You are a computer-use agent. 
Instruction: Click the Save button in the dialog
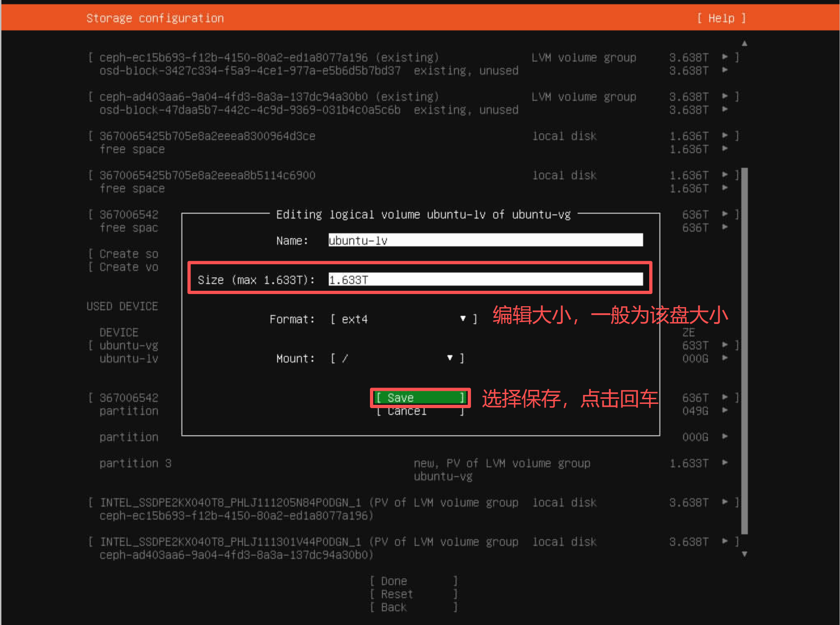tap(420, 398)
